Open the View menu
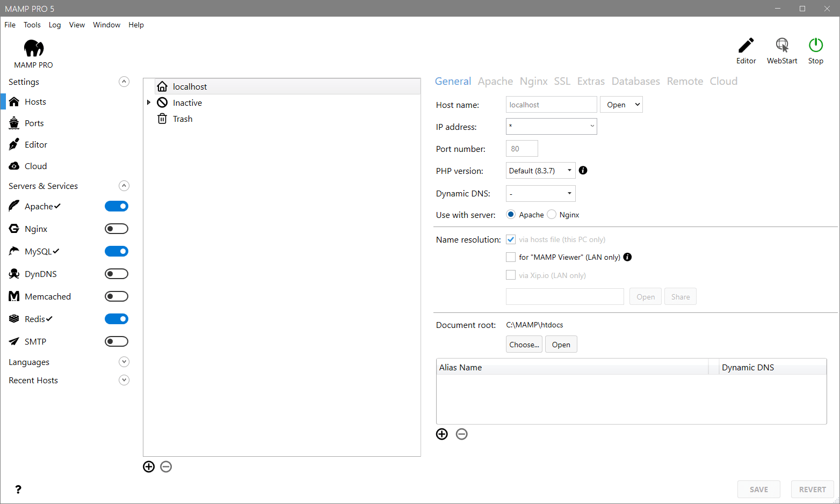840x504 pixels. [x=77, y=25]
